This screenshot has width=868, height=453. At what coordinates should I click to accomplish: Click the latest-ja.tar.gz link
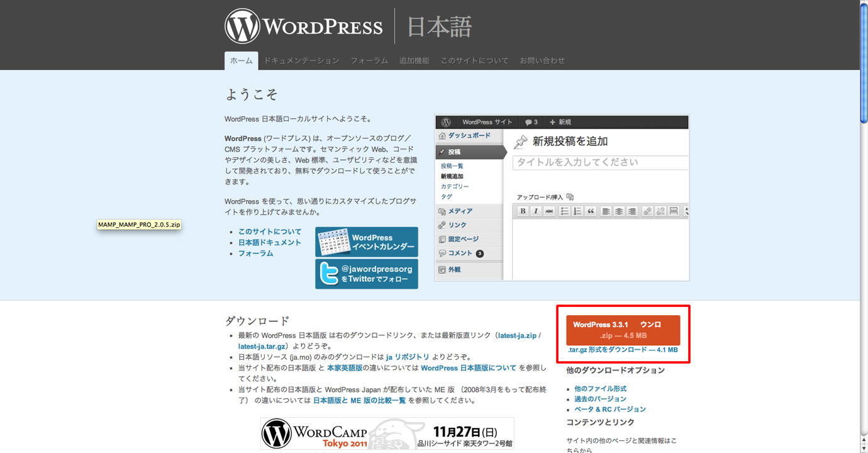pyautogui.click(x=262, y=346)
